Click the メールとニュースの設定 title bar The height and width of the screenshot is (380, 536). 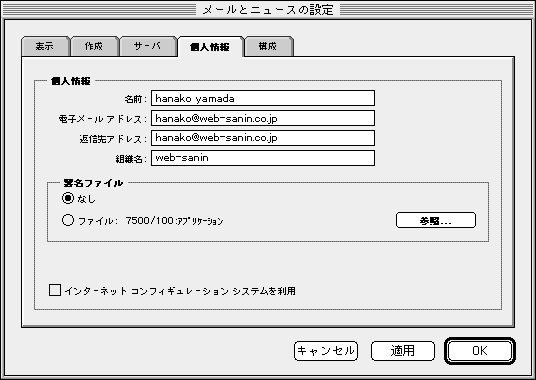[x=268, y=10]
